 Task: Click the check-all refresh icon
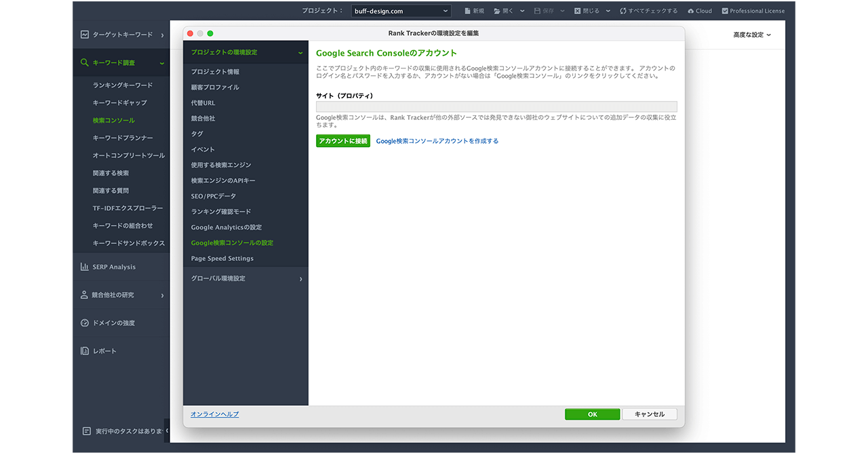click(x=623, y=11)
